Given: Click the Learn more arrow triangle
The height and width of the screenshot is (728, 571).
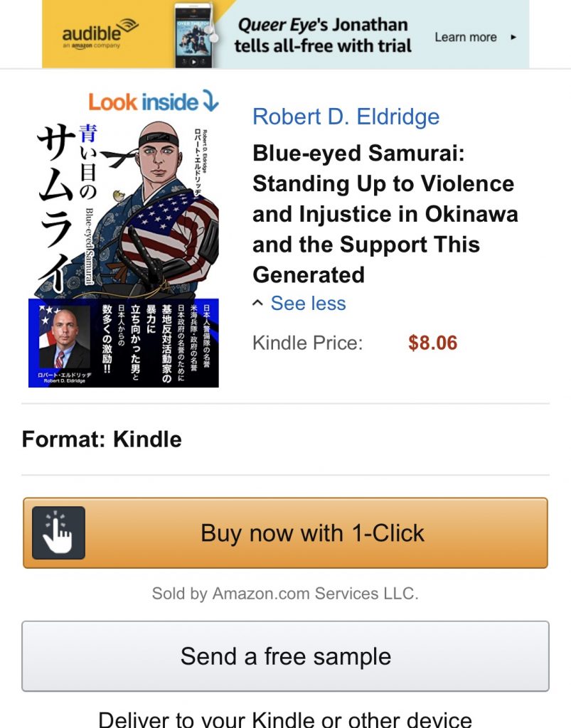Looking at the screenshot, I should pyautogui.click(x=513, y=37).
